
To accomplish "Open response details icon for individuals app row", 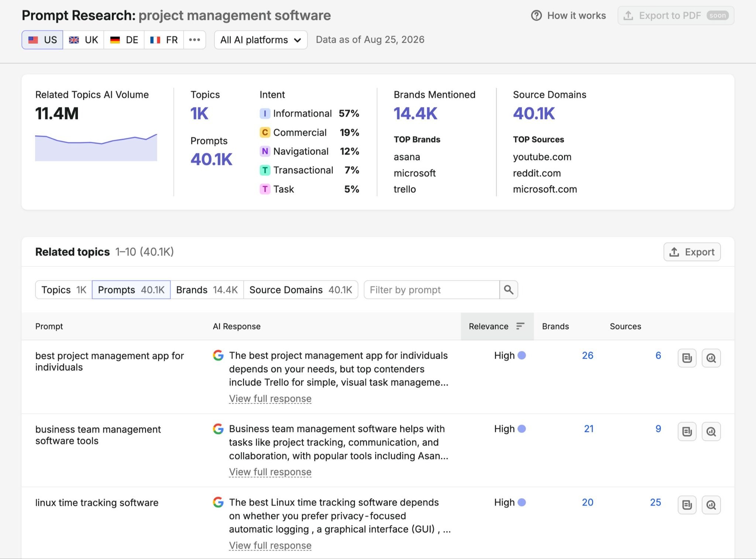I will [x=687, y=358].
